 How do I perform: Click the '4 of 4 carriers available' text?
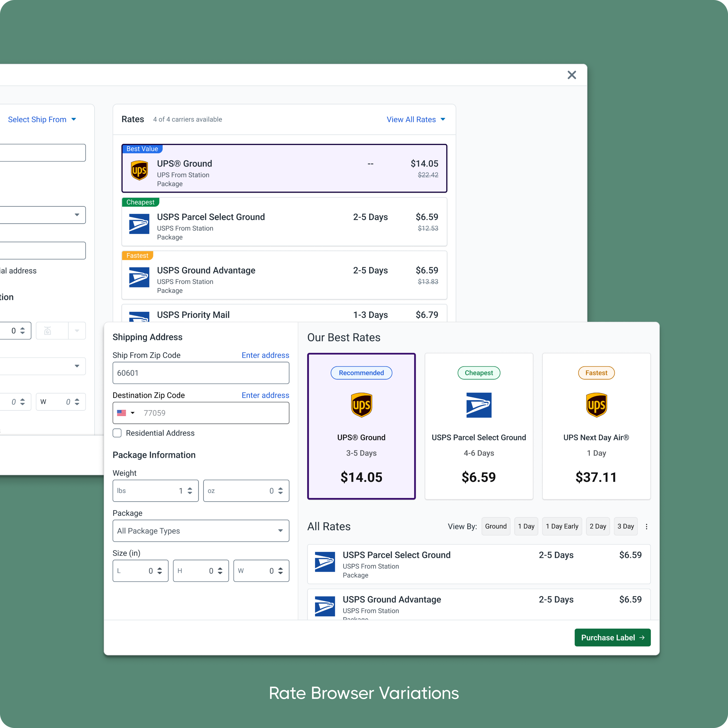pos(187,119)
